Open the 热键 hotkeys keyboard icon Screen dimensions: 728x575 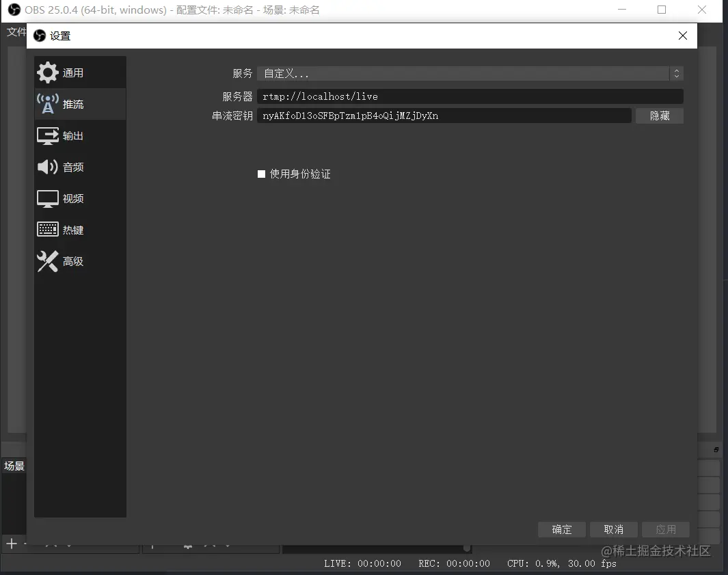(x=47, y=230)
